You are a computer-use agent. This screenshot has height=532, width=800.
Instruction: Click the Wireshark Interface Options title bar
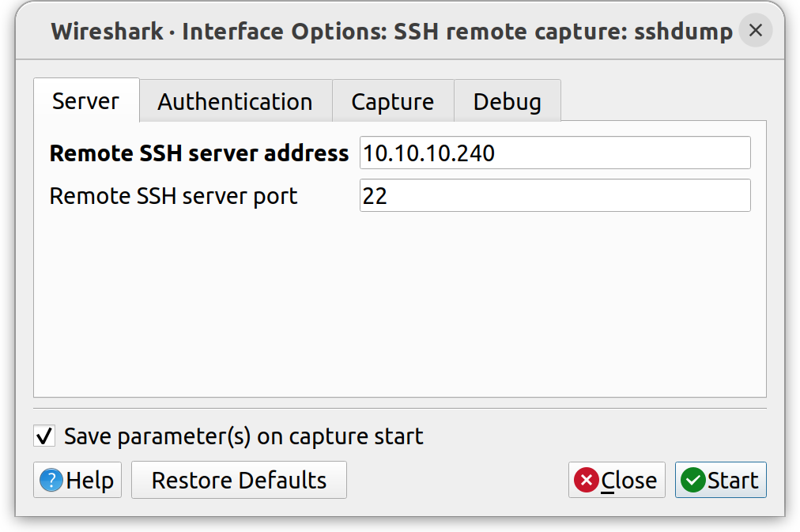click(x=391, y=32)
